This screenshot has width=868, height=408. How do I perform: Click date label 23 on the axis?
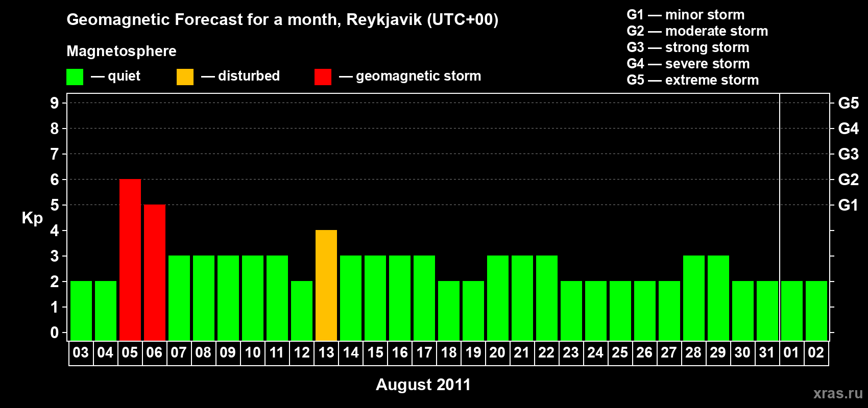tap(571, 352)
